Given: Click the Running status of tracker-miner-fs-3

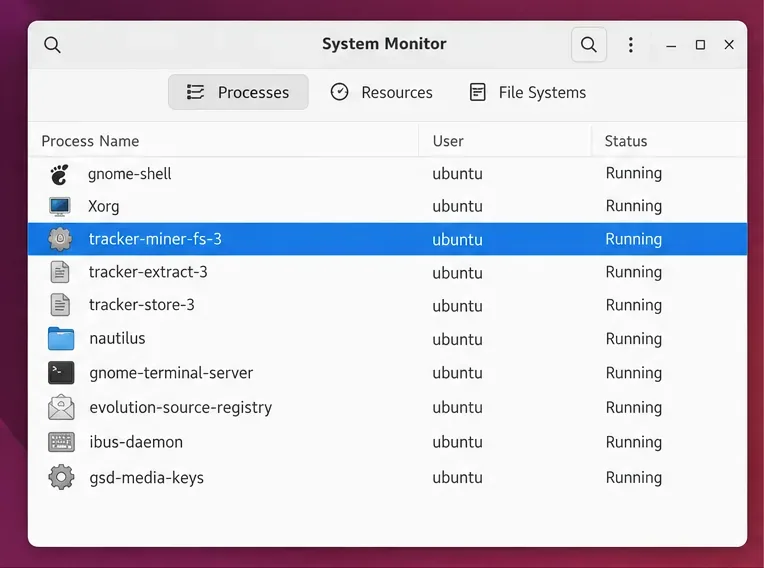Looking at the screenshot, I should click(x=633, y=240).
